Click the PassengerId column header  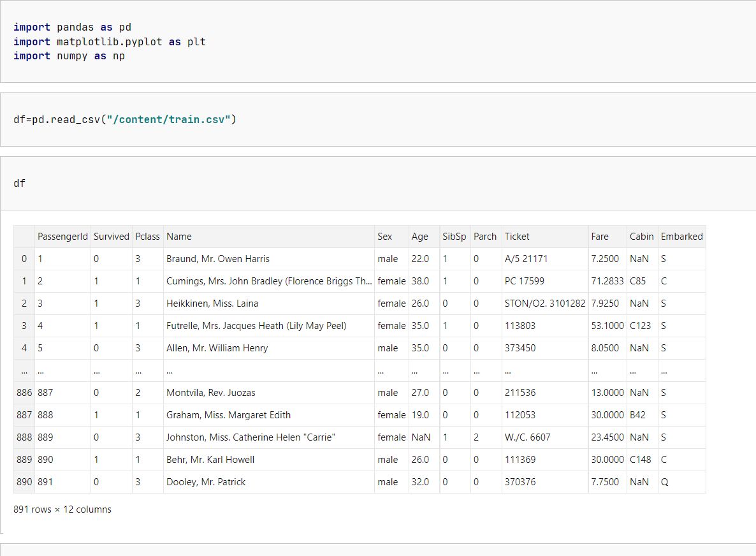coord(62,237)
